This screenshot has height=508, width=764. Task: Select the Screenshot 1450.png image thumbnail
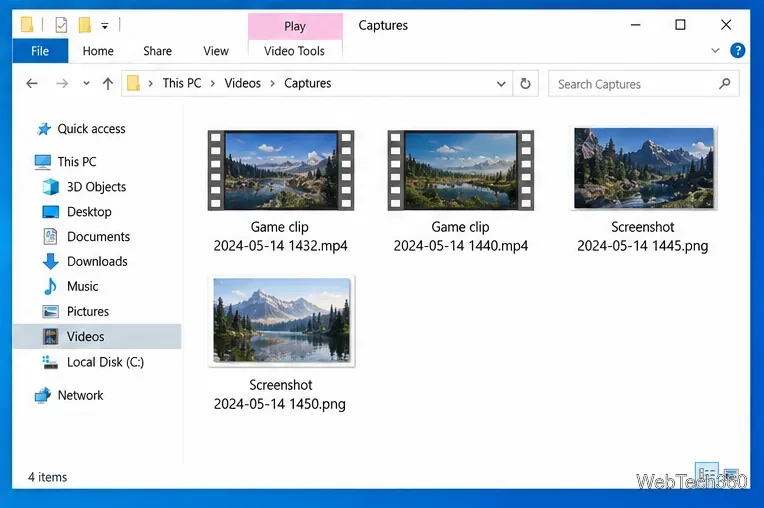[x=282, y=320]
